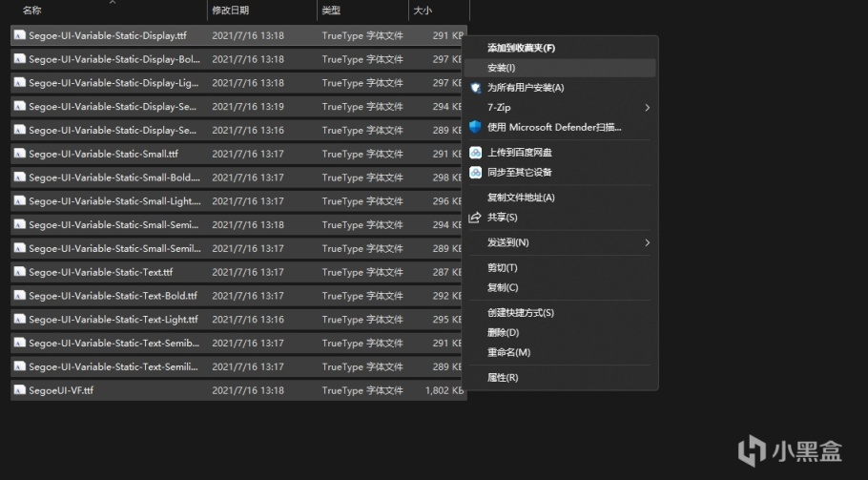Viewport: 868px width, 480px height.
Task: Click the 296 KB size cell
Action: (448, 201)
